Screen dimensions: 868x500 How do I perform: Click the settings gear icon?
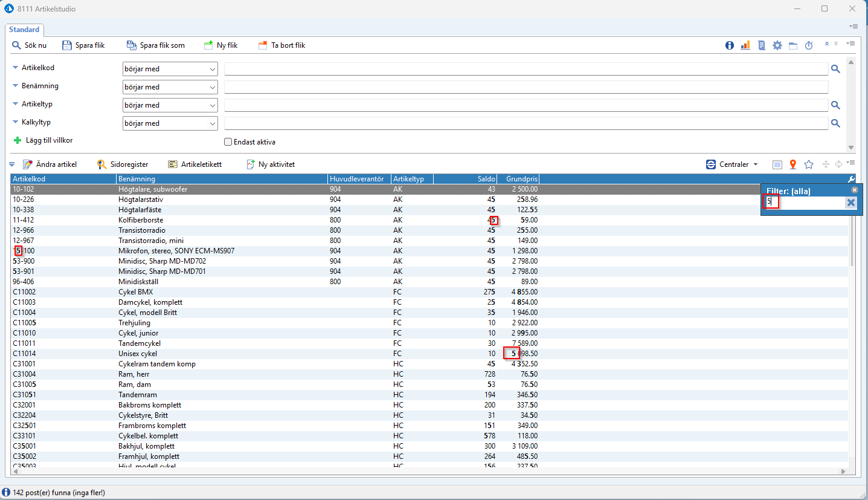coord(777,45)
